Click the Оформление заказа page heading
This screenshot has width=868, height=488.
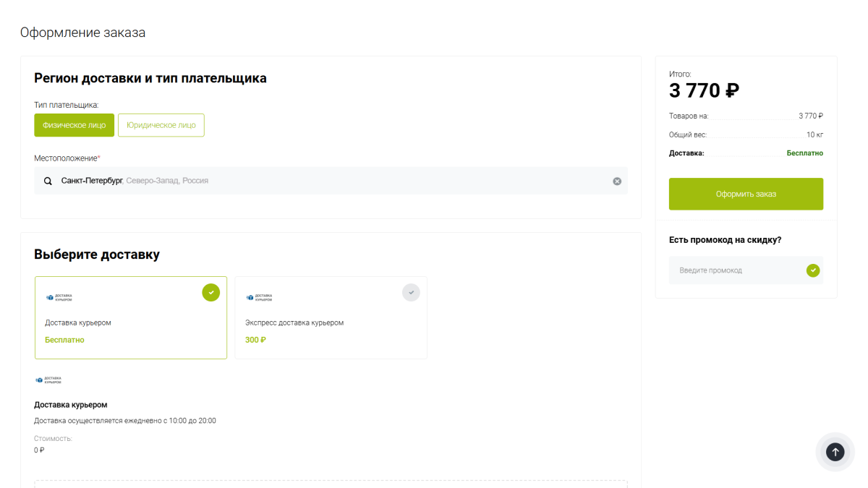click(82, 33)
